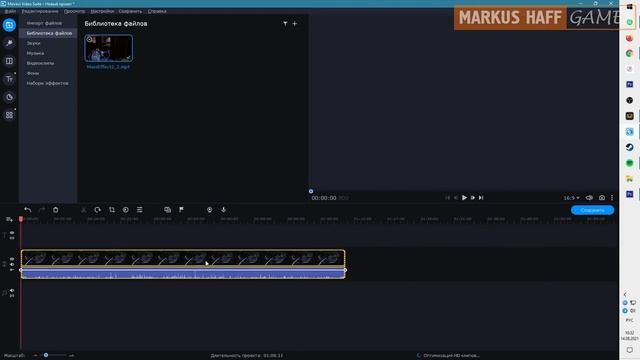
Task: Click the blue Сохранить export button
Action: click(592, 210)
